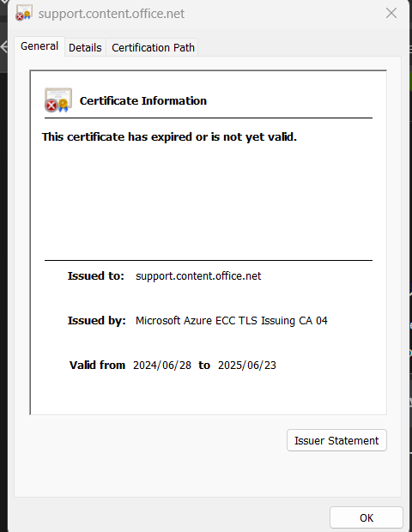Click the expiry date 2025/06/23

pyautogui.click(x=247, y=365)
